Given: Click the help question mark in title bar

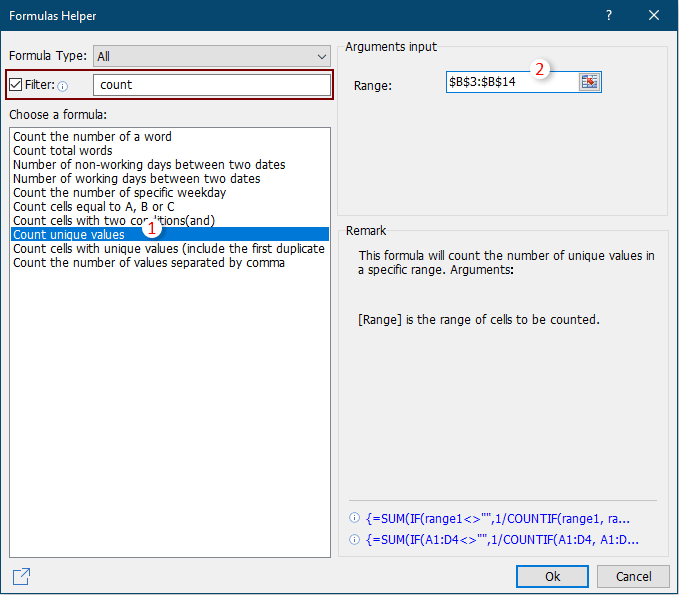Looking at the screenshot, I should [608, 15].
